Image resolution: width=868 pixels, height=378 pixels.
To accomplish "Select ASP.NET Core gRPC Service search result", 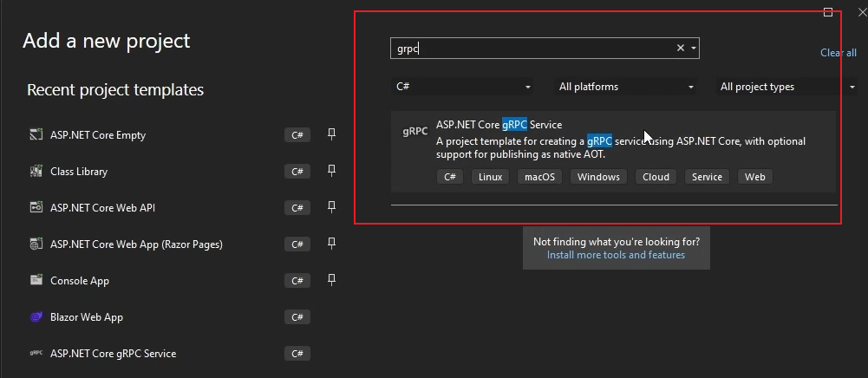I will [x=613, y=152].
